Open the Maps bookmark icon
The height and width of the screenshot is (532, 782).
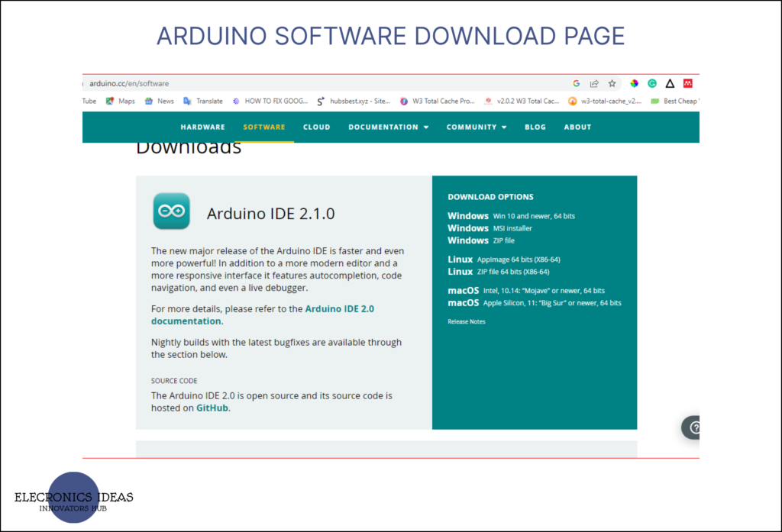110,101
